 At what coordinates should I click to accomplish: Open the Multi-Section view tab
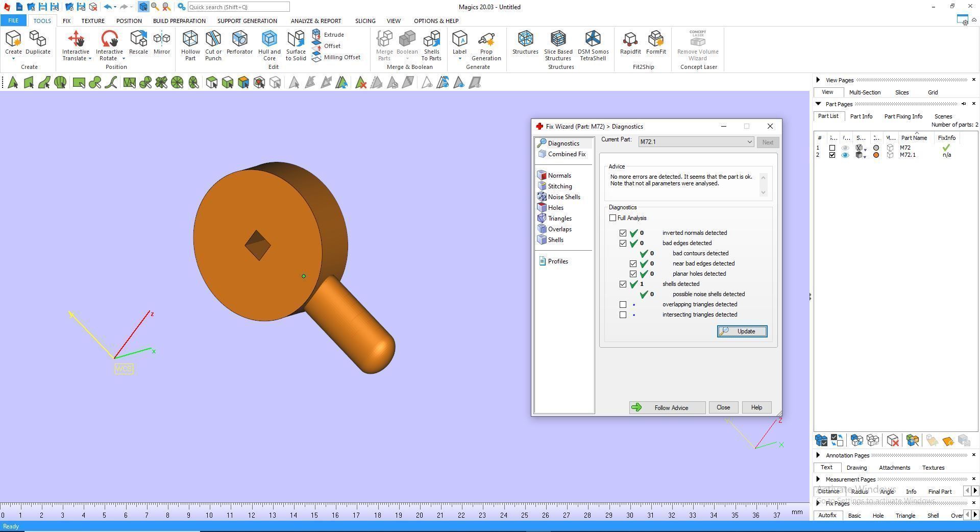point(865,92)
